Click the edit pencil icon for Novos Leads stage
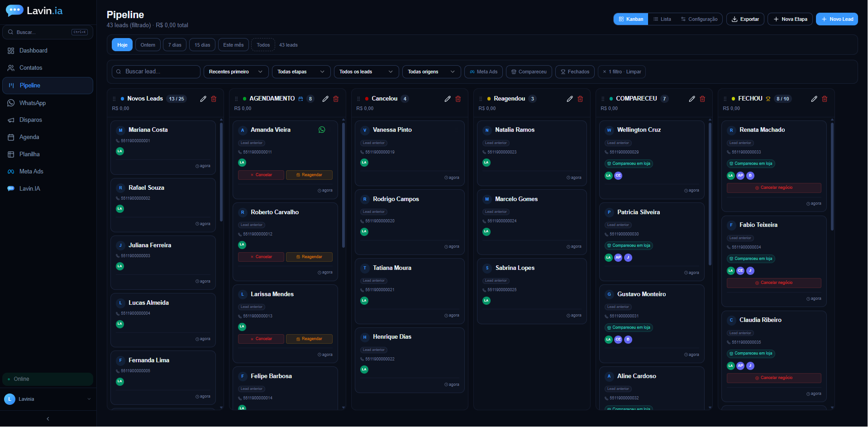This screenshot has height=427, width=868. pos(203,99)
